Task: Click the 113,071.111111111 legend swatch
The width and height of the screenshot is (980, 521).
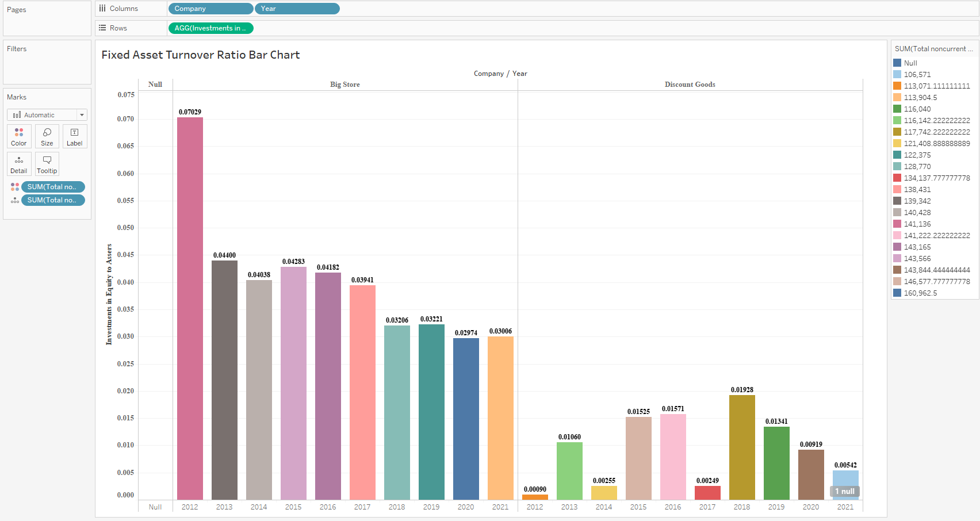Action: (897, 86)
